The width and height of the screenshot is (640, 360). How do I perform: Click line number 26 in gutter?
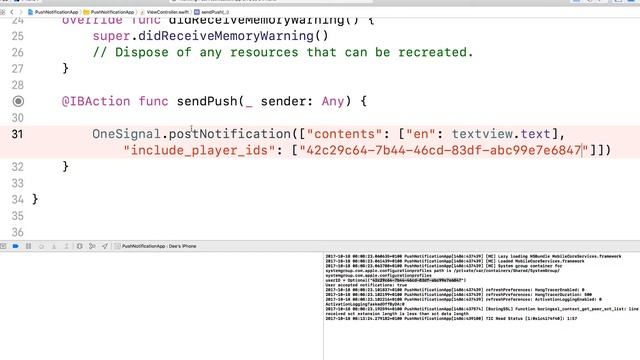18,52
